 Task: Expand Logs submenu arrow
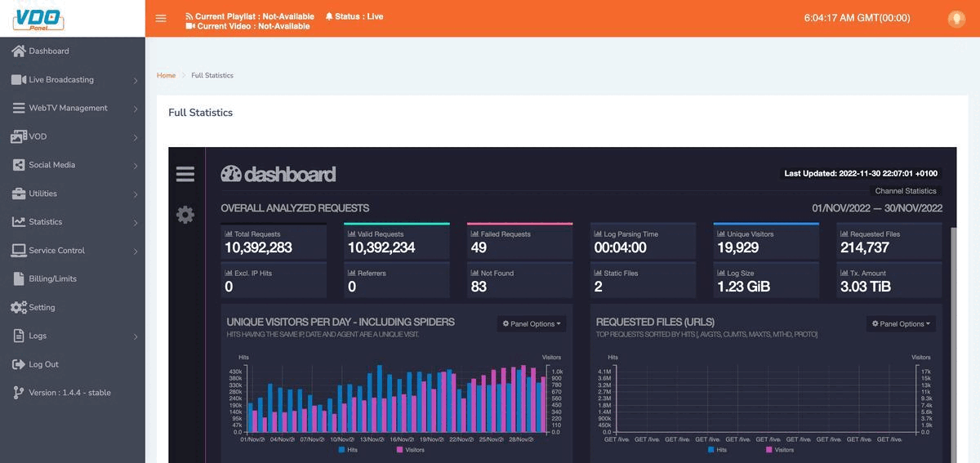click(x=136, y=336)
